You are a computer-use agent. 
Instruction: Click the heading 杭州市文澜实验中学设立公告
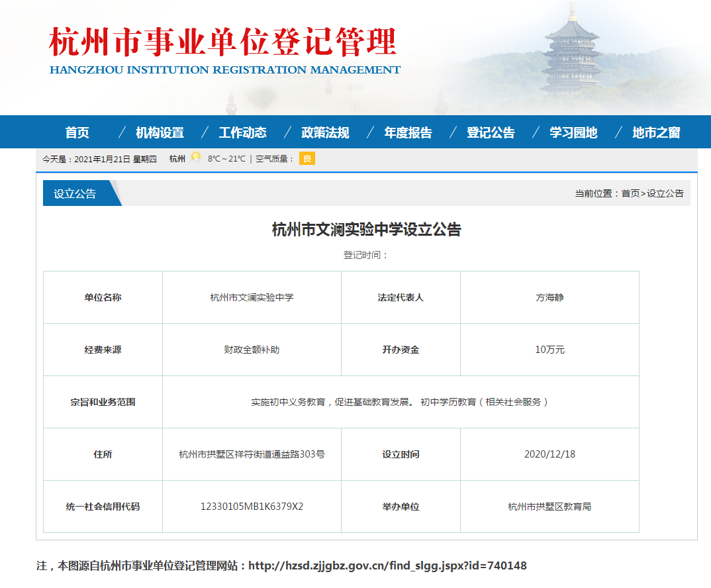pos(366,230)
